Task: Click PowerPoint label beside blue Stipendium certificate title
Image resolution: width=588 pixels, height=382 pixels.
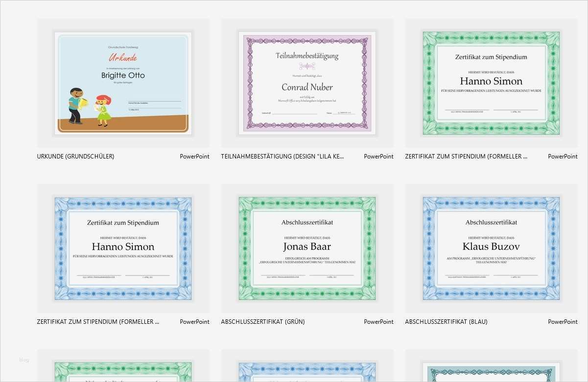Action: pyautogui.click(x=194, y=322)
